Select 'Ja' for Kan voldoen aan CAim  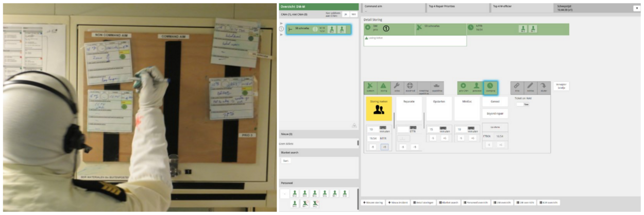coord(345,14)
